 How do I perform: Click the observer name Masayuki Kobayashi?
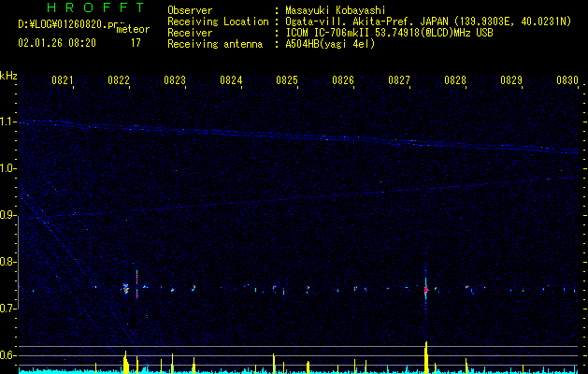click(x=336, y=10)
